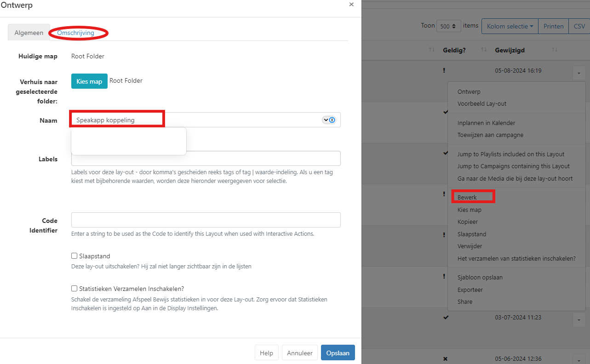
Task: Collapse row menu for 05-08-2024 16:19
Action: pyautogui.click(x=579, y=73)
